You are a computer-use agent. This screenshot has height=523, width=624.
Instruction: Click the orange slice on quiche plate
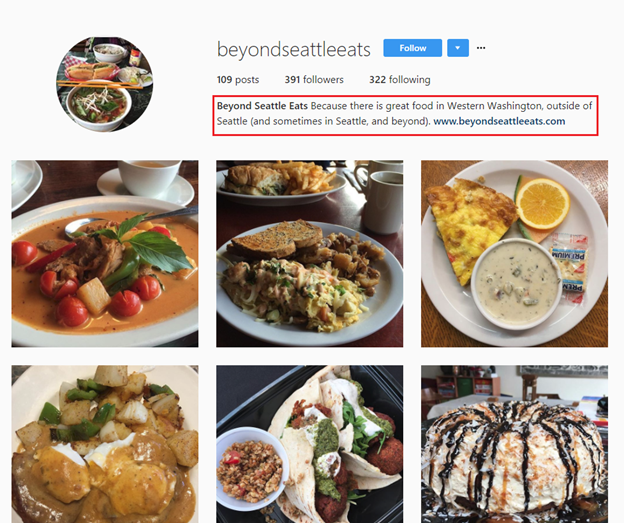pos(543,203)
